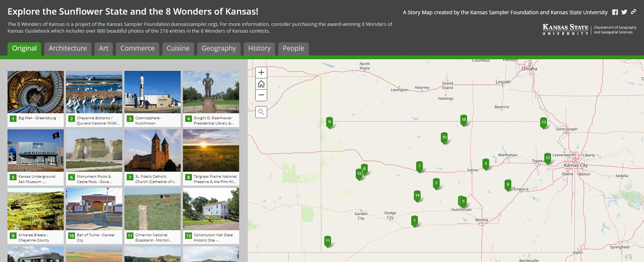Click the Emporia label on the map

click(x=521, y=189)
